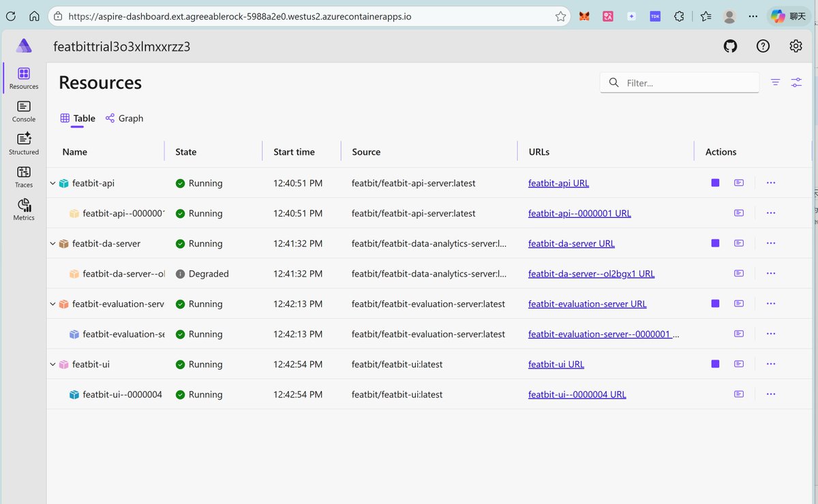Switch to the Graph view tab

click(x=124, y=118)
